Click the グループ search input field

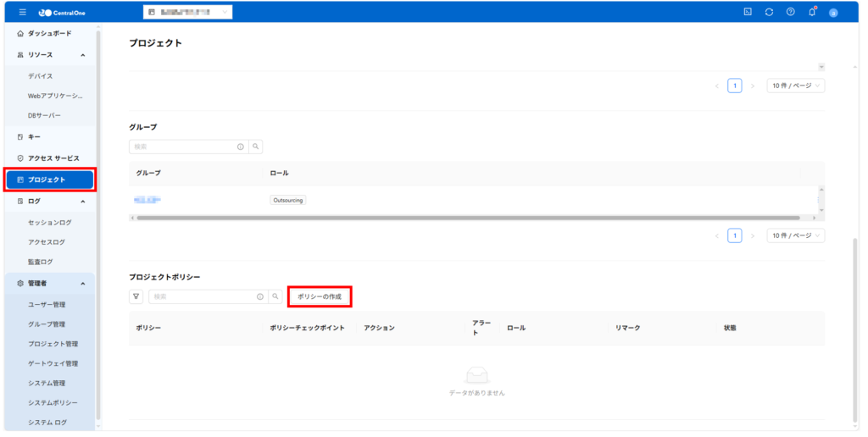click(x=182, y=147)
